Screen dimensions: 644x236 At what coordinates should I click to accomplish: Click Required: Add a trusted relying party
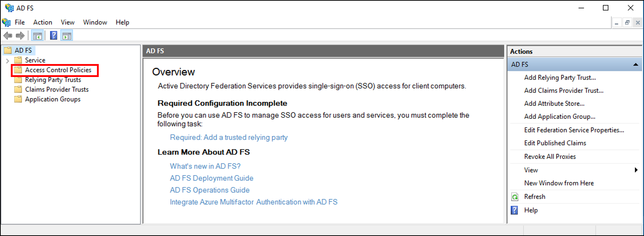coord(228,137)
